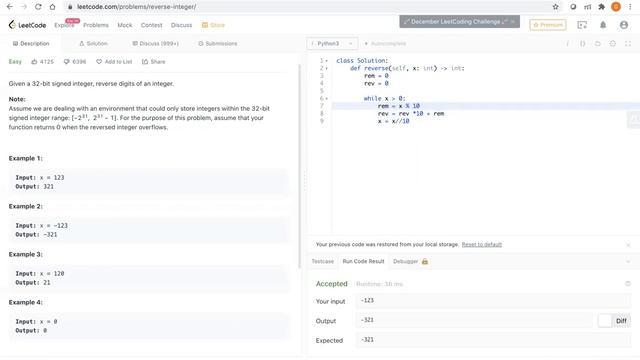The width and height of the screenshot is (640, 360).
Task: Open the media control extension icon
Action: tap(587, 7)
